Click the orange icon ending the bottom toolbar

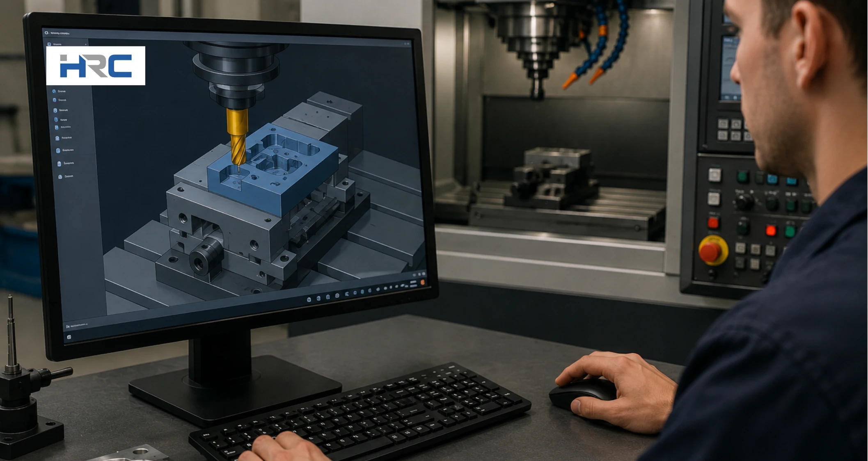coord(422,282)
